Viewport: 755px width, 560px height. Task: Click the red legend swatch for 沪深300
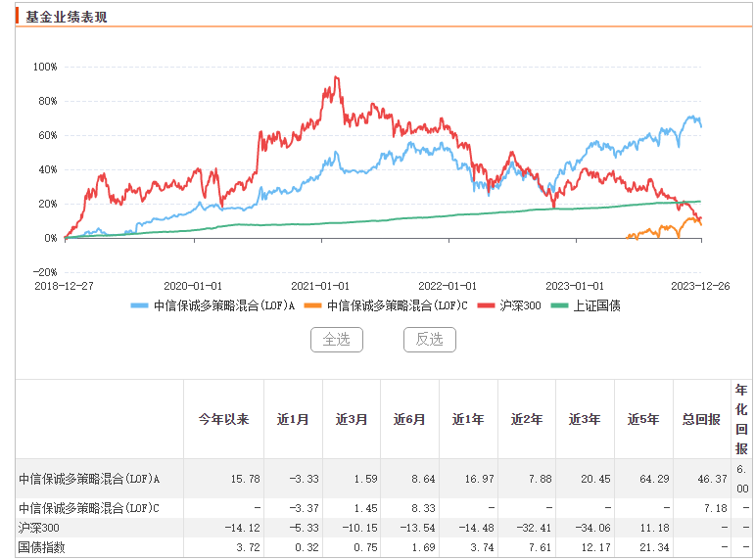click(487, 305)
